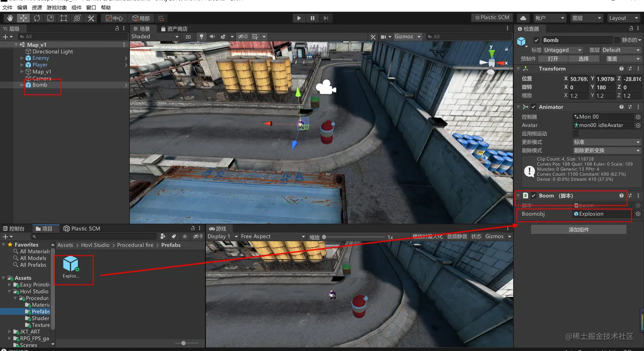Open the Untagged tag dropdown
The width and height of the screenshot is (644, 351).
[563, 50]
